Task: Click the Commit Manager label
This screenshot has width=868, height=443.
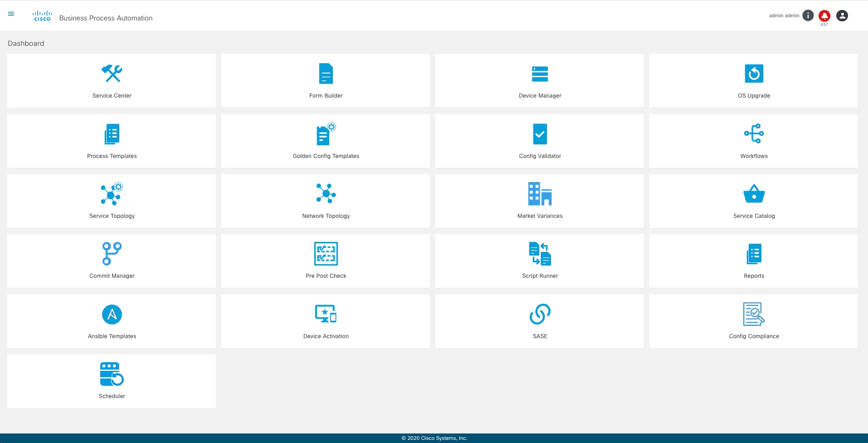Action: tap(112, 276)
